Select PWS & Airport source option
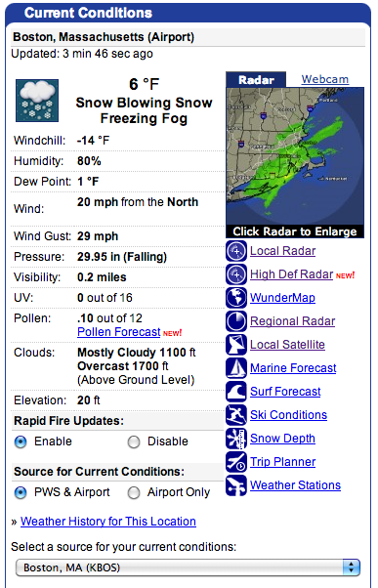The width and height of the screenshot is (378, 588). pyautogui.click(x=21, y=492)
